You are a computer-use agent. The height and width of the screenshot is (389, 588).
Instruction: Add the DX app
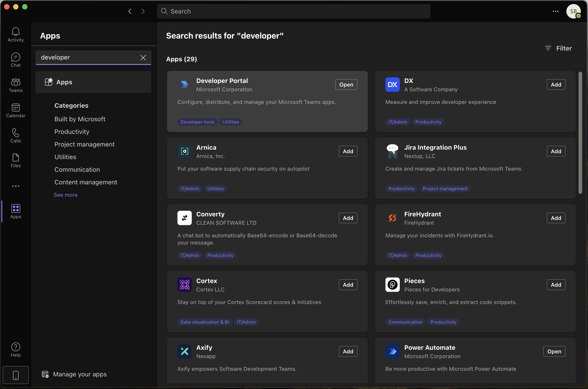pos(556,85)
